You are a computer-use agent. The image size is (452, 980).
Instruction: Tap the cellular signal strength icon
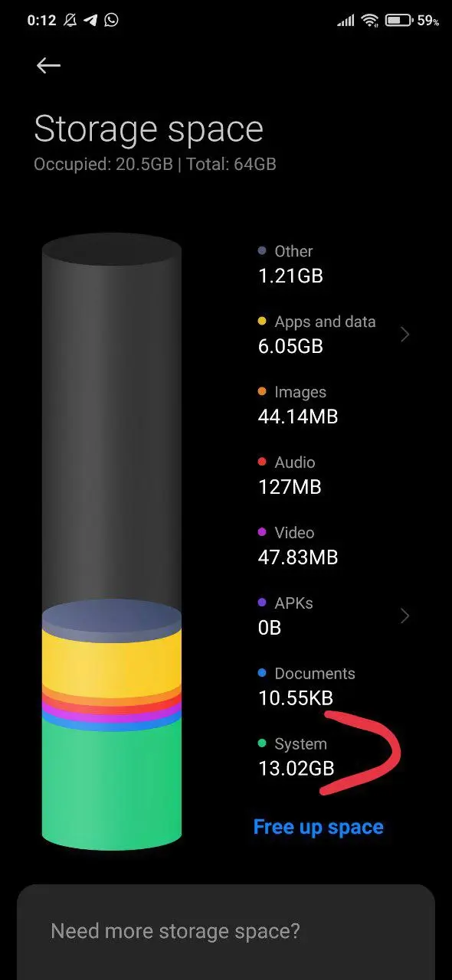click(346, 21)
